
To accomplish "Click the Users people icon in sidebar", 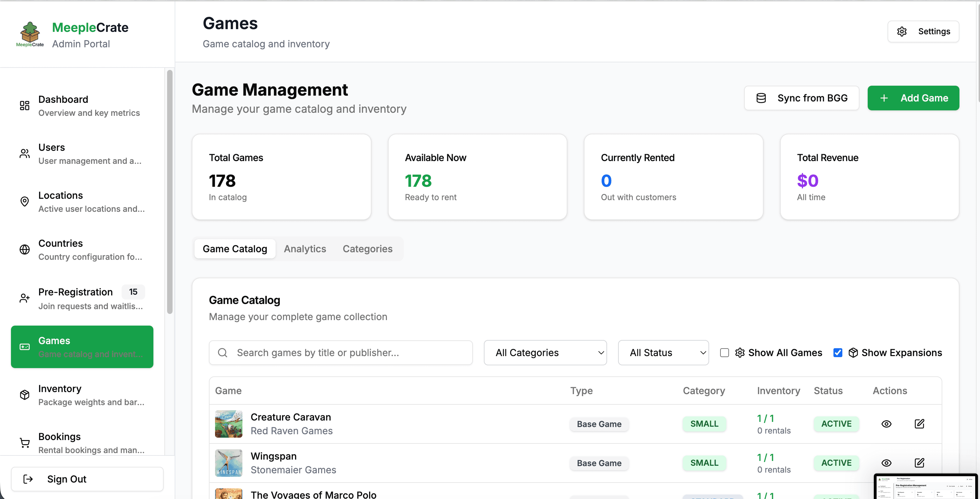I will tap(25, 154).
